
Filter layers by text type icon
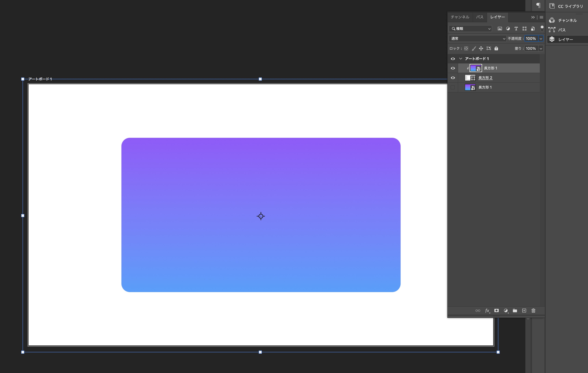coord(516,29)
